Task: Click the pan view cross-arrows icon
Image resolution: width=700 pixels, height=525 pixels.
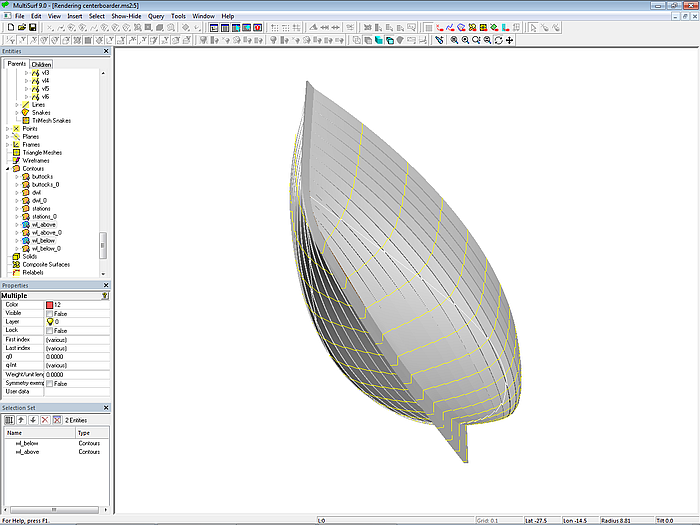Action: [510, 40]
